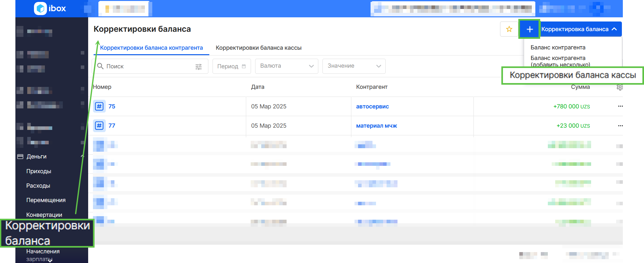Screen dimensions: 644x263
Task: Click the table column settings gear icon
Action: (620, 87)
